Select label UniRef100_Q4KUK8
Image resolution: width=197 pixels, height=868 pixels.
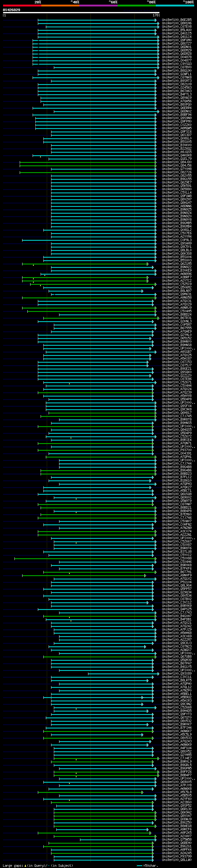coord(177,155)
